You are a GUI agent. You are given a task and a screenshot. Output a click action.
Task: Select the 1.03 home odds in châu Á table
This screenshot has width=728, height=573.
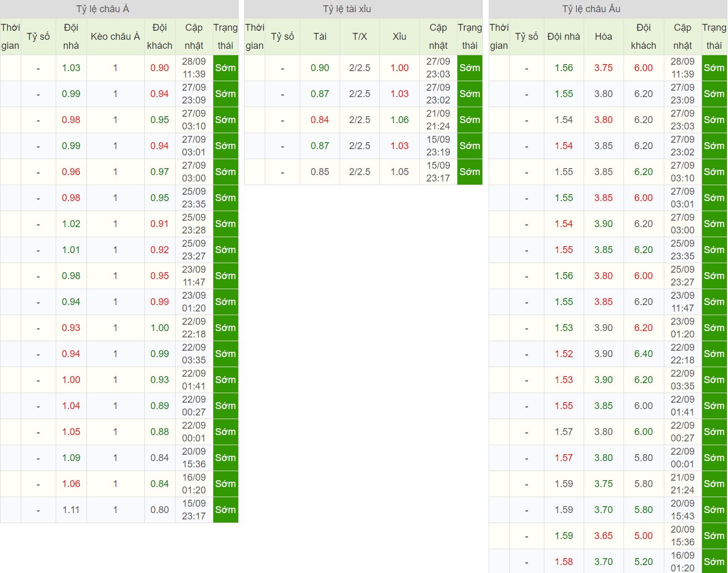71,68
